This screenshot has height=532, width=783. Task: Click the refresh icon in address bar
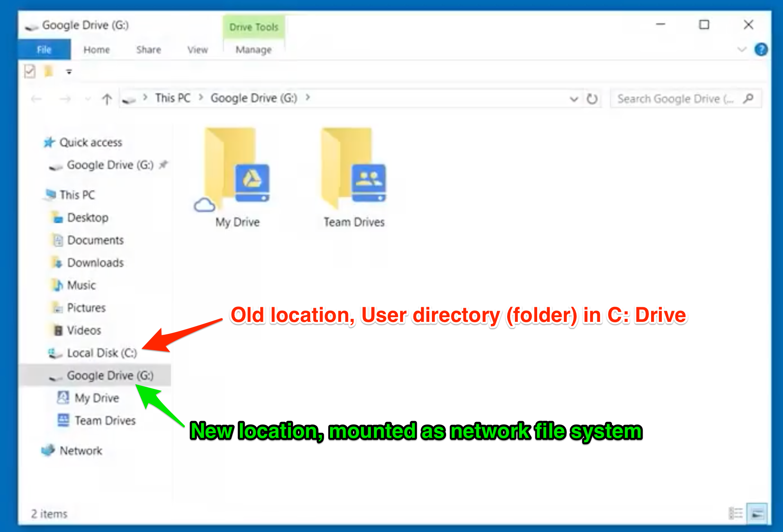tap(592, 99)
